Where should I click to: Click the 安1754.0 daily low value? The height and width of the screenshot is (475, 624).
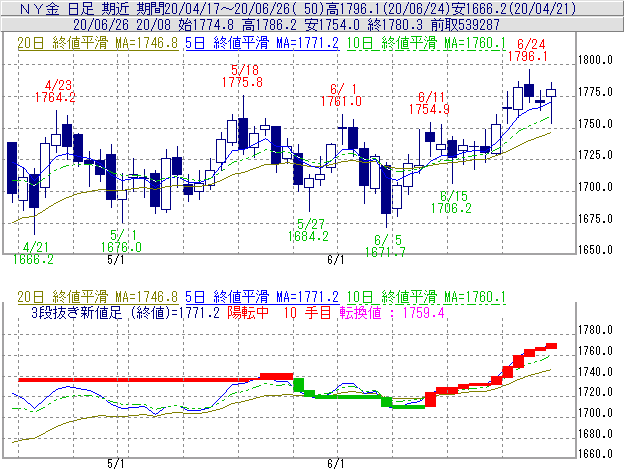(332, 25)
